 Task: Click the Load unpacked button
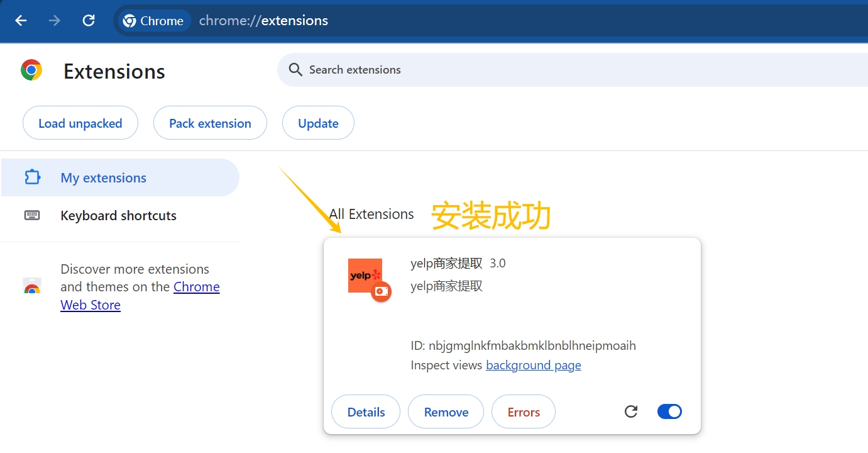click(x=80, y=123)
